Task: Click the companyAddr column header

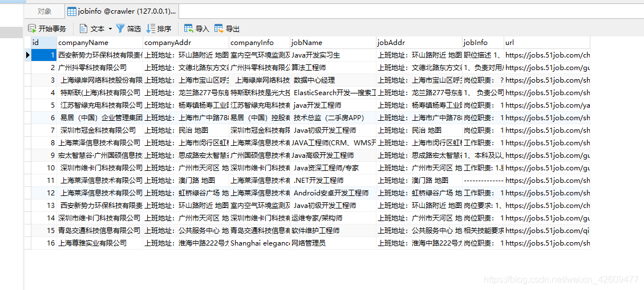Action: tap(186, 43)
